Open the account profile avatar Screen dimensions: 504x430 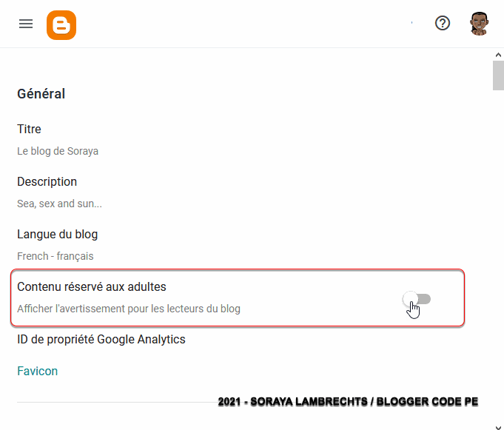click(x=480, y=24)
